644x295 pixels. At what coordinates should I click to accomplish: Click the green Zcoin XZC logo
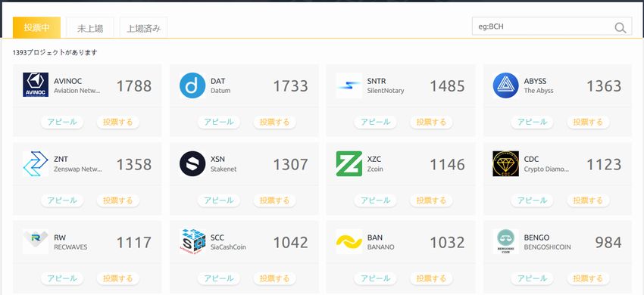point(349,163)
